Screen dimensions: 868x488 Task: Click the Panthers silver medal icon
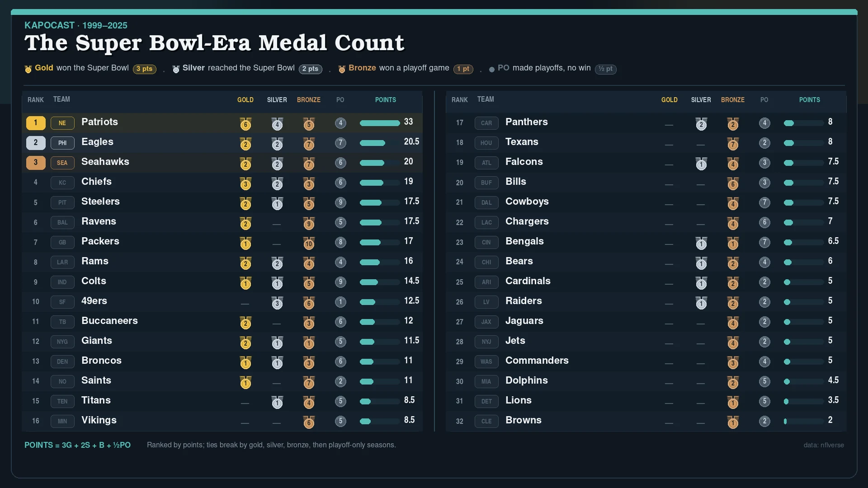point(701,123)
